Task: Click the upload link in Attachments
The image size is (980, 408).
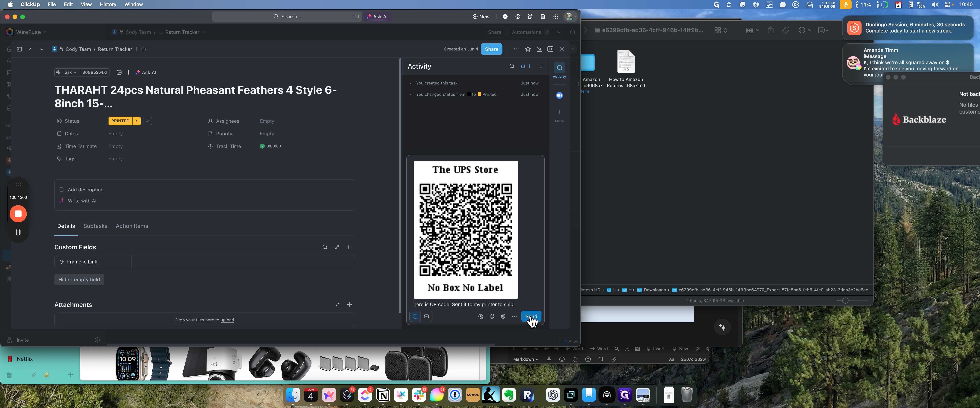Action: click(227, 320)
